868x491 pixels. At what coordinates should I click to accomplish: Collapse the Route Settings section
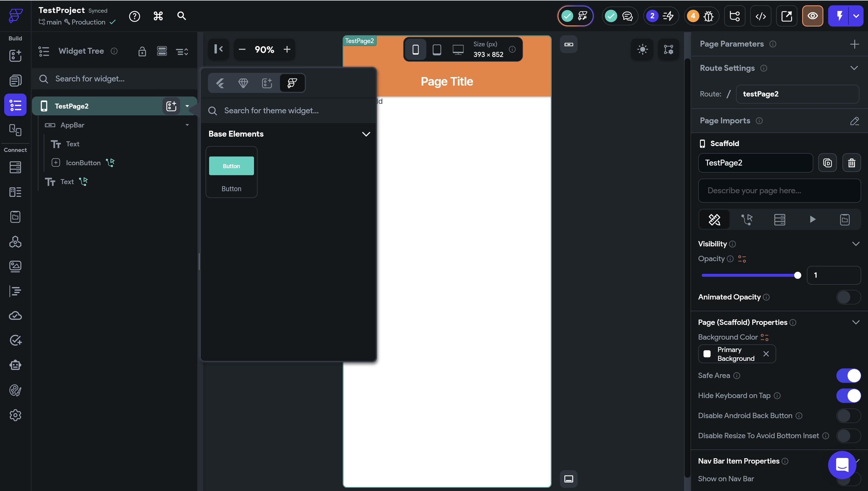pos(854,68)
